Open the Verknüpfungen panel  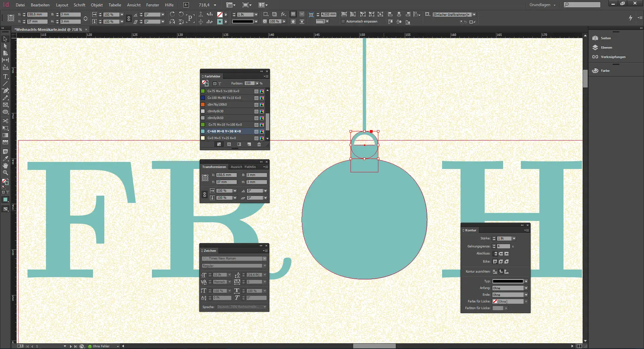(x=613, y=57)
